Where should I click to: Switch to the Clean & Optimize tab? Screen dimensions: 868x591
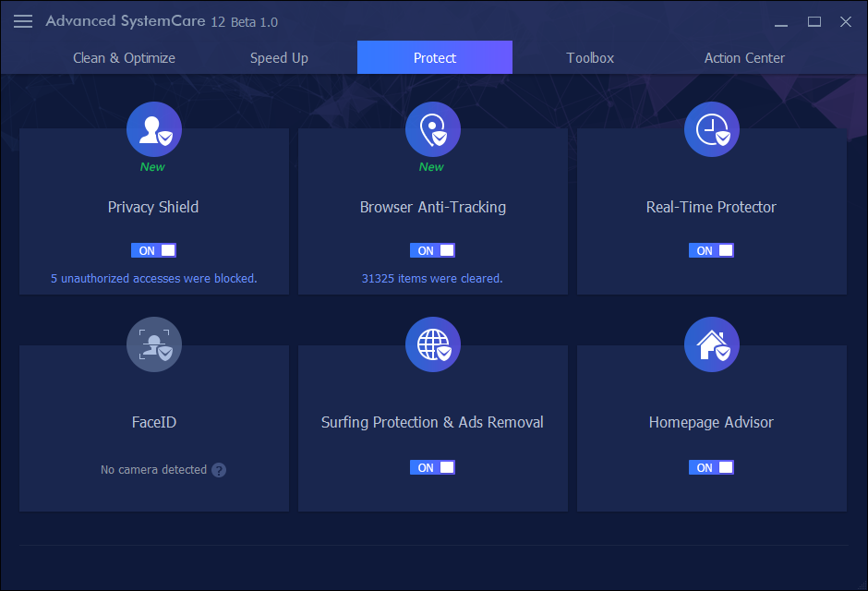coord(124,58)
